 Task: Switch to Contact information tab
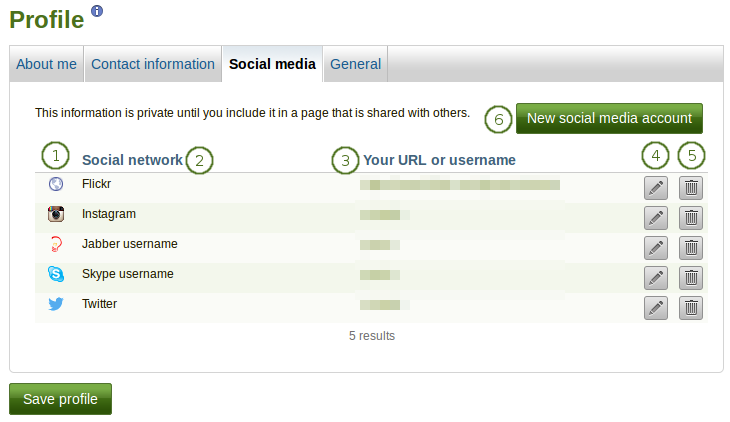coord(153,64)
